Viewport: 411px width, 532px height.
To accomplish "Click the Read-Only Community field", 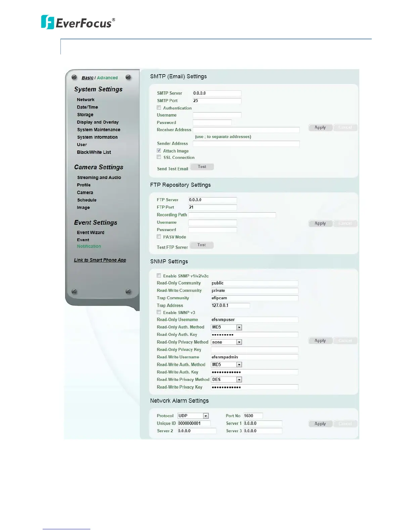I will [255, 283].
